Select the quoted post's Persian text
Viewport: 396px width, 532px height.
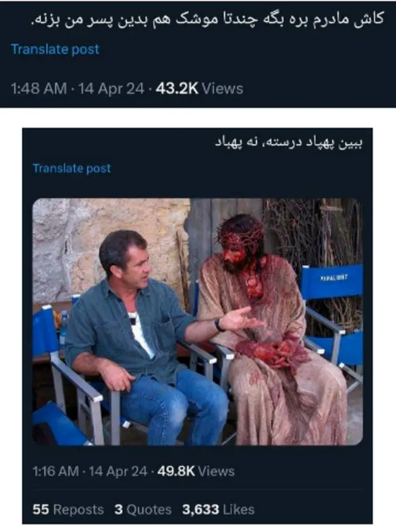pyautogui.click(x=289, y=142)
